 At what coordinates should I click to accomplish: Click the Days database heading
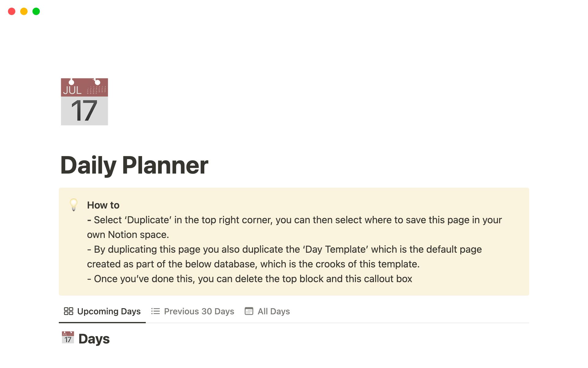coord(94,338)
